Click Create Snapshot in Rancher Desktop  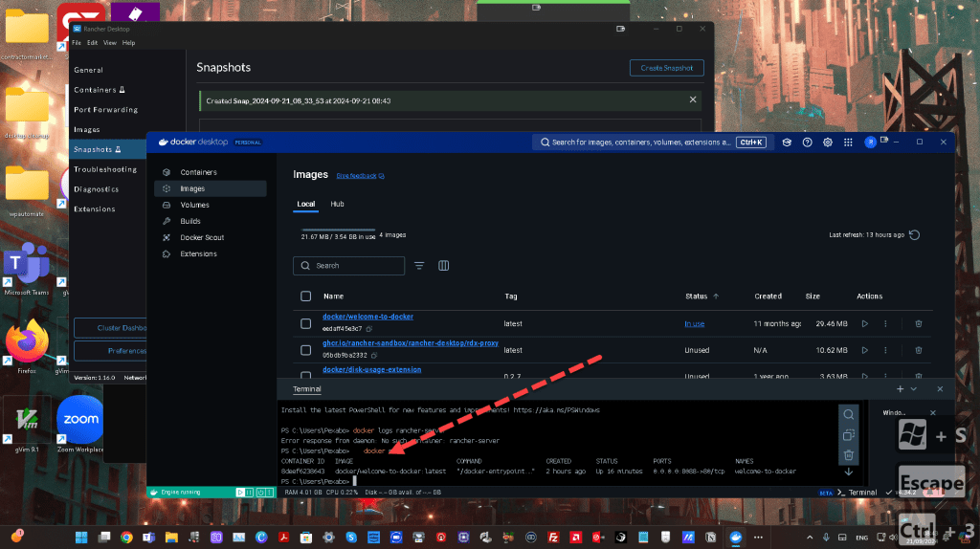click(666, 68)
